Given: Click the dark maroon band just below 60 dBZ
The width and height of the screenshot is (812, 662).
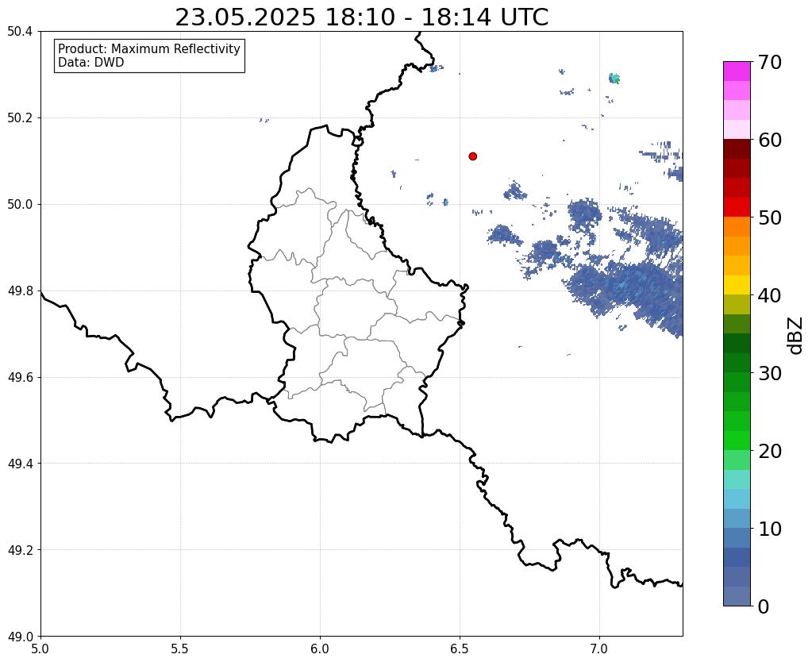Looking at the screenshot, I should click(737, 149).
